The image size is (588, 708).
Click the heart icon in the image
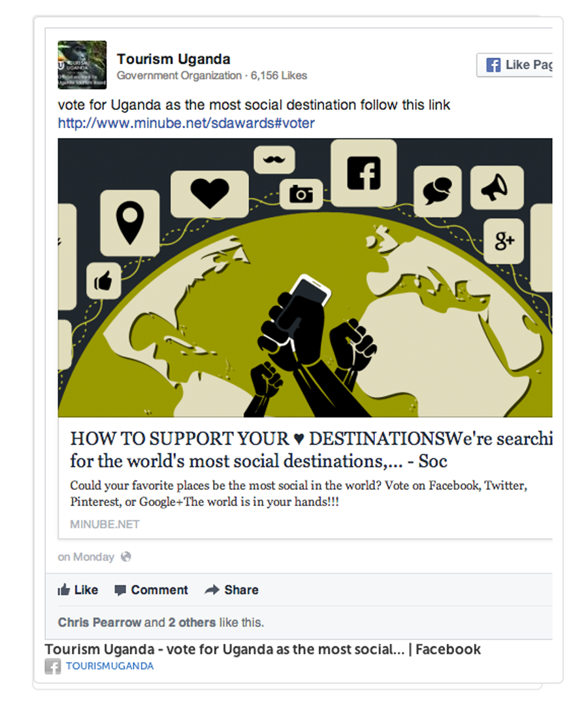pyautogui.click(x=209, y=194)
